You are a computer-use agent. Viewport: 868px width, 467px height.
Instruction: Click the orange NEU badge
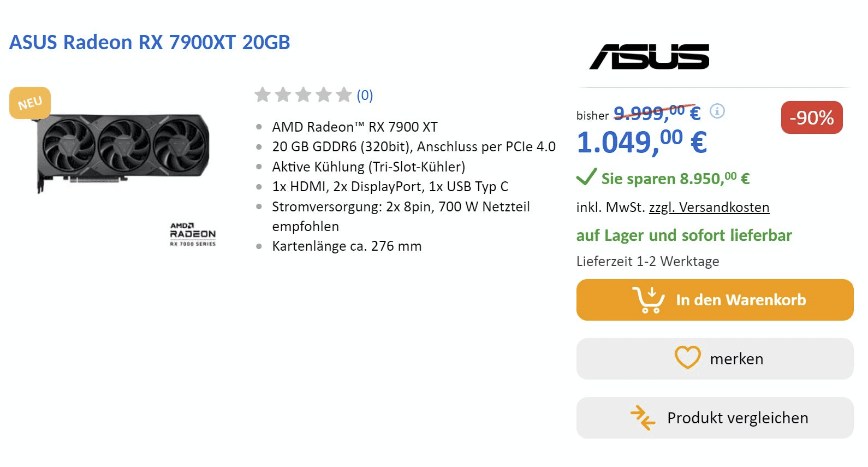pos(30,103)
